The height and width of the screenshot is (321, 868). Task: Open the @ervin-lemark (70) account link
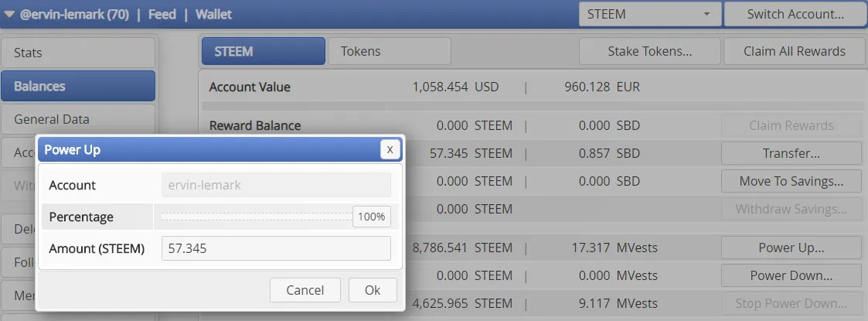click(x=74, y=15)
